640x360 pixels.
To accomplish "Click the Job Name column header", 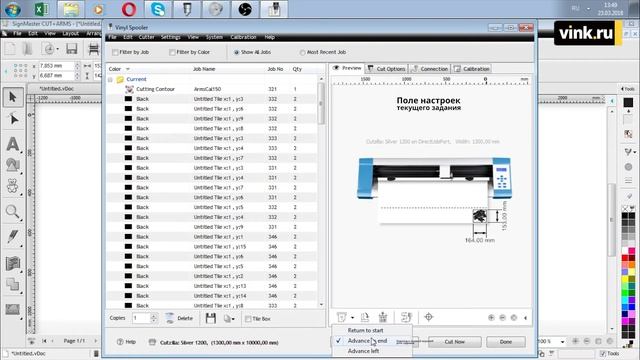I will coord(204,69).
